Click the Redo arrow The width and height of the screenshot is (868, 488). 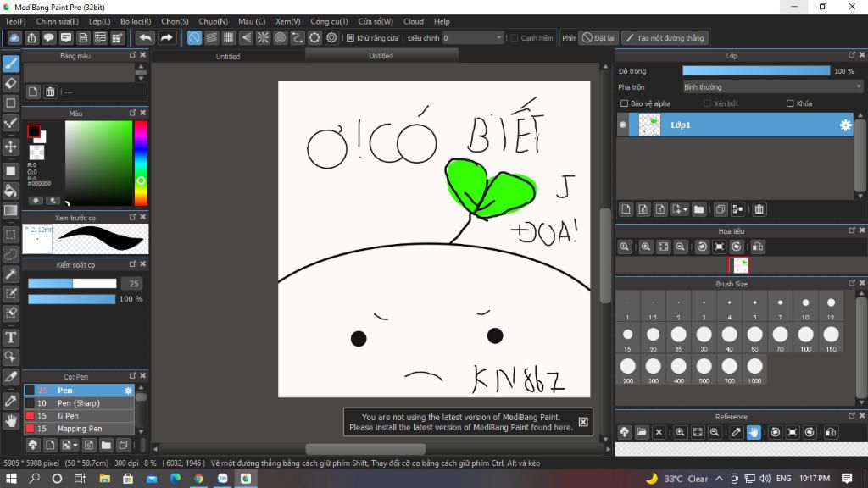tap(166, 37)
